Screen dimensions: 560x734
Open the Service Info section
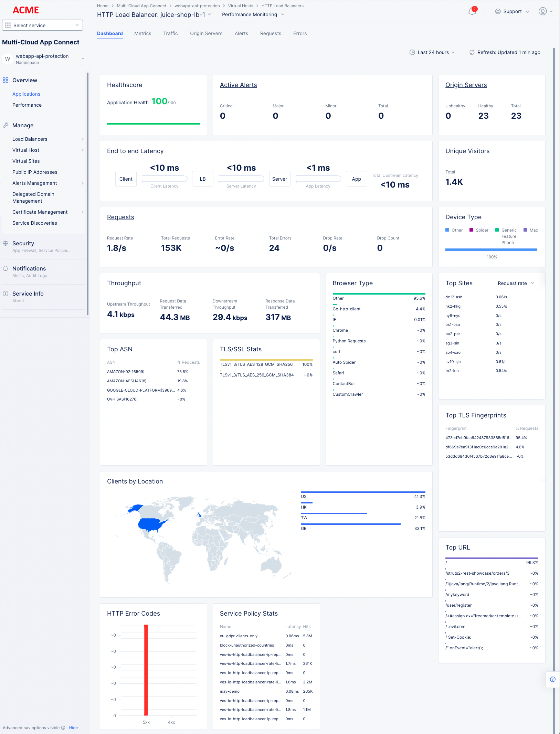(6, 294)
